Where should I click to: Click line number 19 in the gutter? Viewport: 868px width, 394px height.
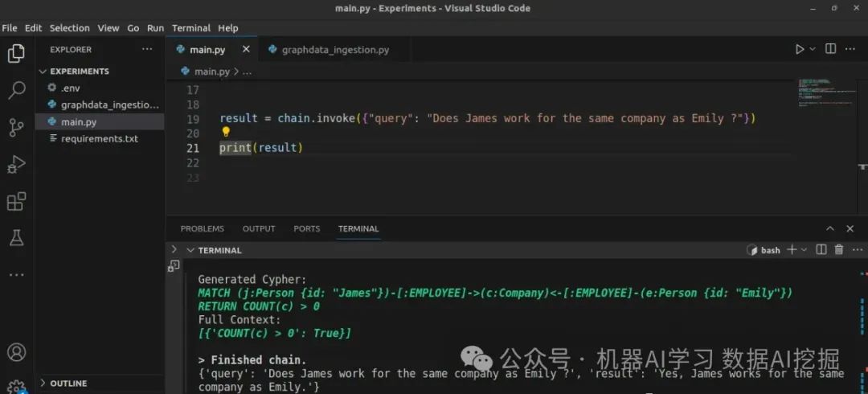pyautogui.click(x=193, y=119)
